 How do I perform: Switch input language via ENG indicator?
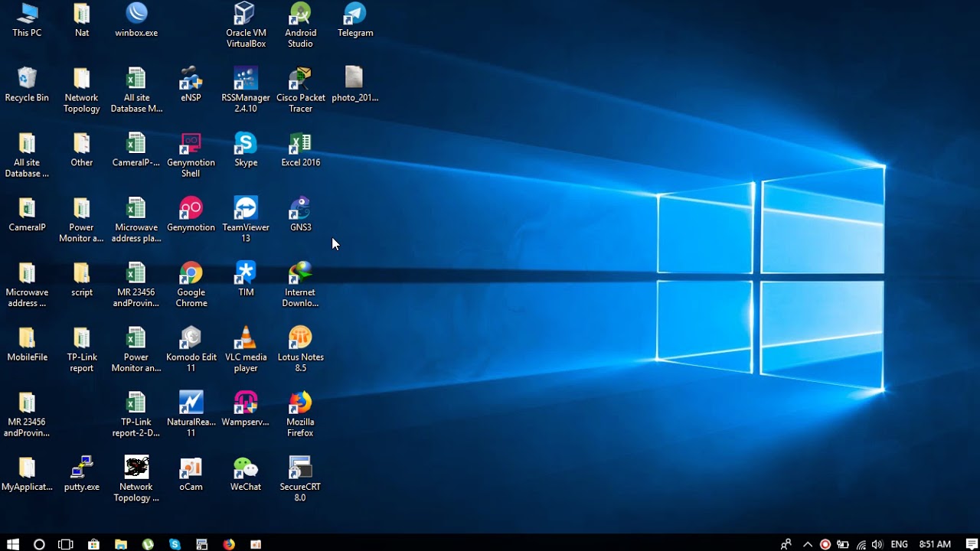[x=899, y=544]
